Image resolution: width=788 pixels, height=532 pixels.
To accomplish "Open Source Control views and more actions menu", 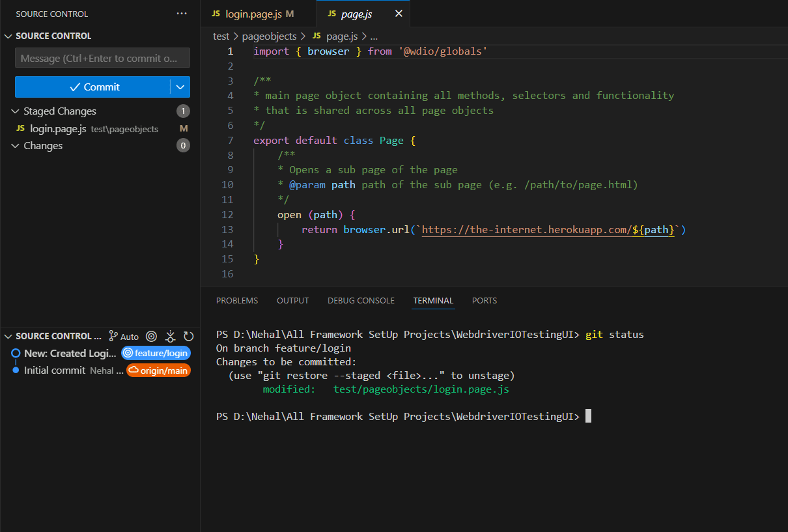I will click(x=182, y=14).
